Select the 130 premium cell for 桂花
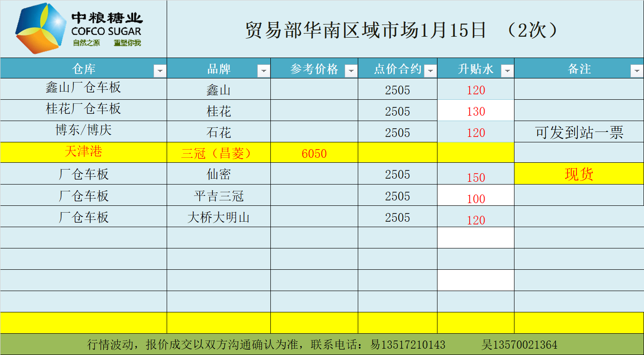 (x=476, y=111)
